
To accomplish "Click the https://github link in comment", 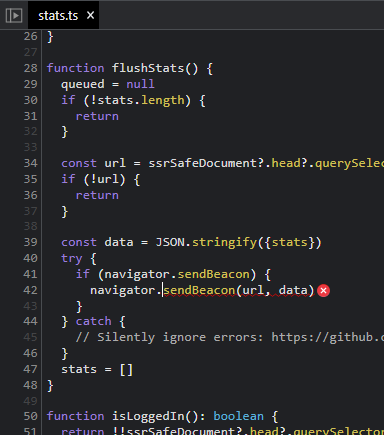I will point(327,337).
